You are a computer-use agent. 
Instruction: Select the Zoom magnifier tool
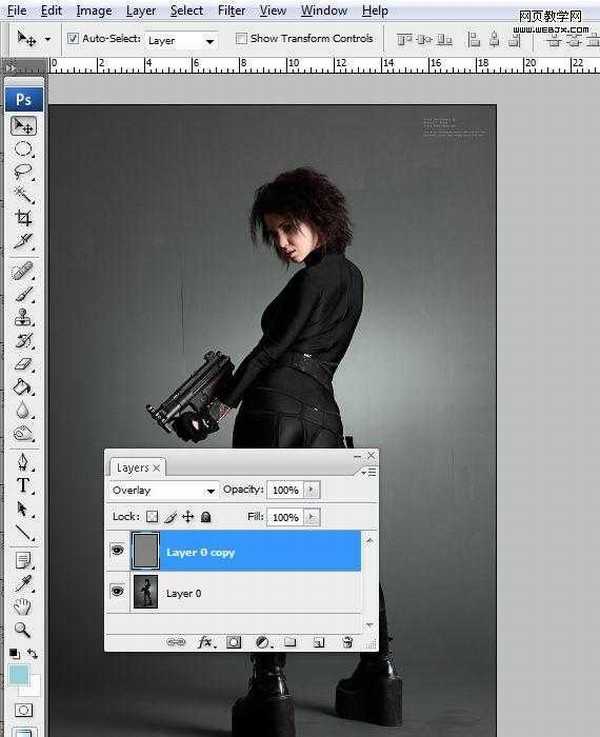(x=23, y=630)
